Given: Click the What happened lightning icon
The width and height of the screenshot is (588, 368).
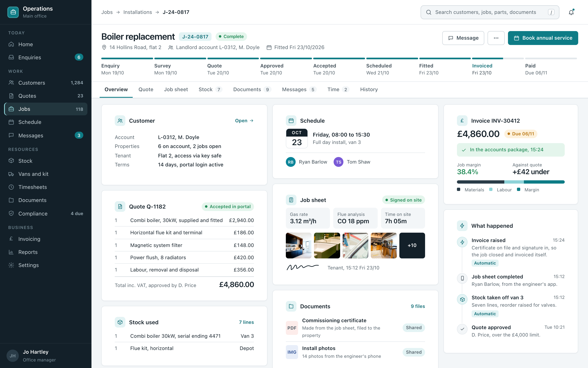Looking at the screenshot, I should coord(462,226).
